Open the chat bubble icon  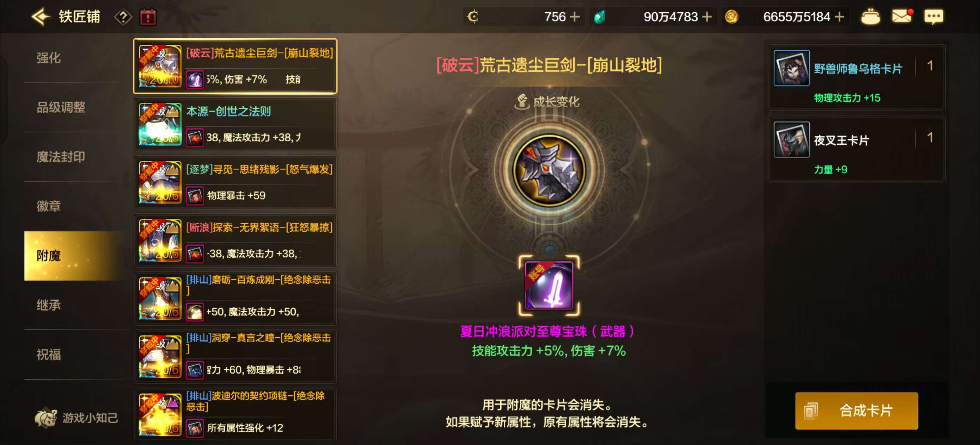point(933,17)
